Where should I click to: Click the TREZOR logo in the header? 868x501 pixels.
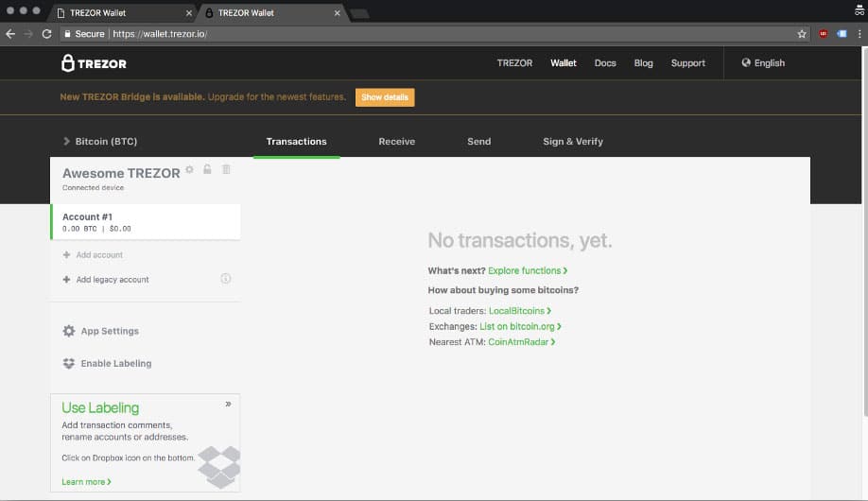94,63
